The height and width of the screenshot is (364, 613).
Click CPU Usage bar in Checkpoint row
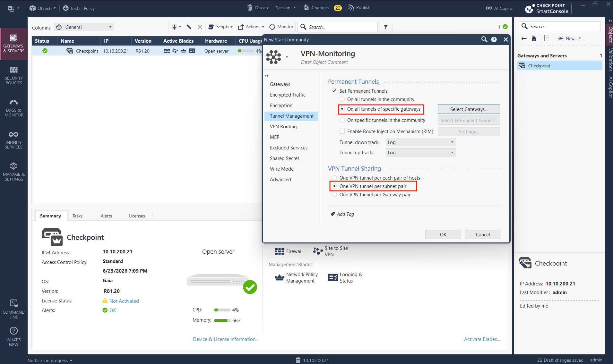pos(246,51)
